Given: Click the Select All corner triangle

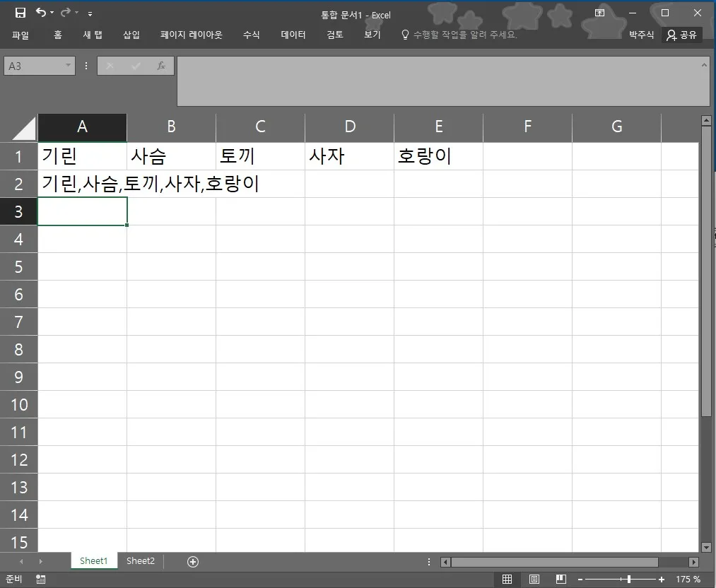Looking at the screenshot, I should click(x=24, y=128).
